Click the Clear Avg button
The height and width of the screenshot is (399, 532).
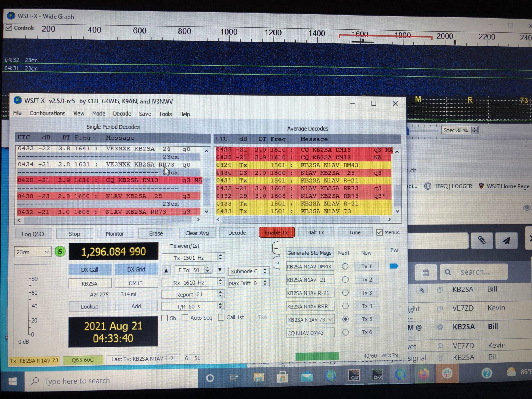[197, 233]
